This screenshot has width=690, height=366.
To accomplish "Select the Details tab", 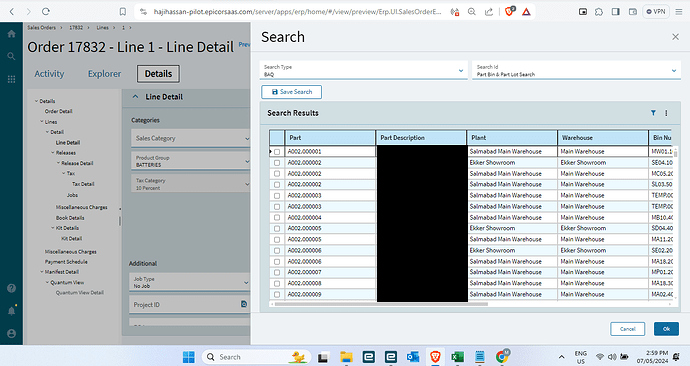I will [158, 74].
